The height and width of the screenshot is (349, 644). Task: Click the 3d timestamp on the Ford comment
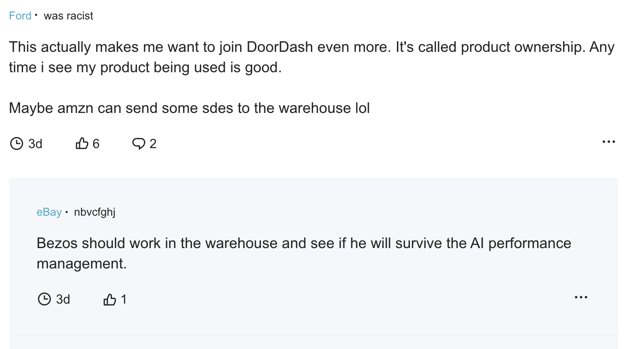[x=35, y=144]
